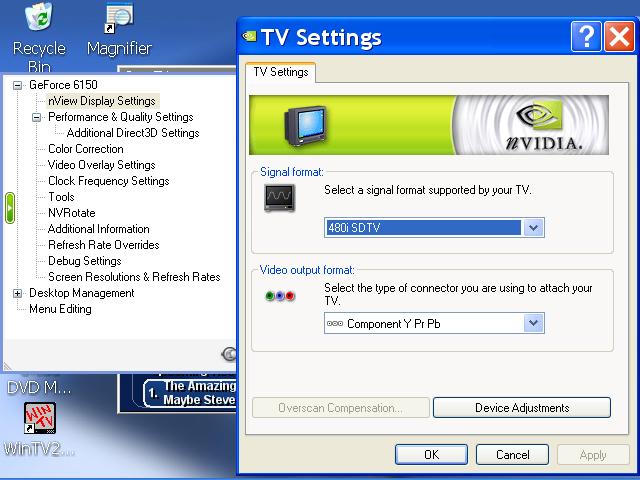Expand the Desktop Management tree node

(x=17, y=293)
